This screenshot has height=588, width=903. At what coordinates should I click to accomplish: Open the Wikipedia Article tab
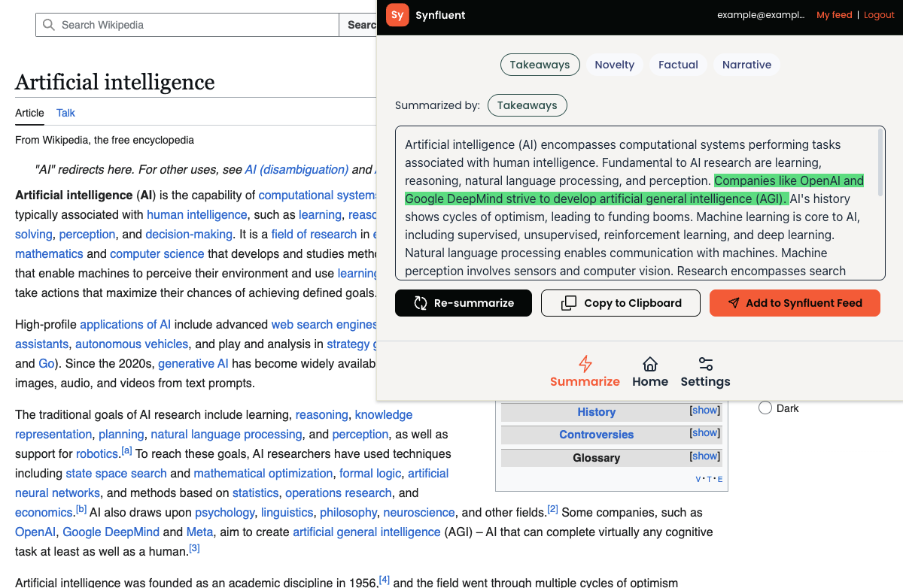coord(30,113)
